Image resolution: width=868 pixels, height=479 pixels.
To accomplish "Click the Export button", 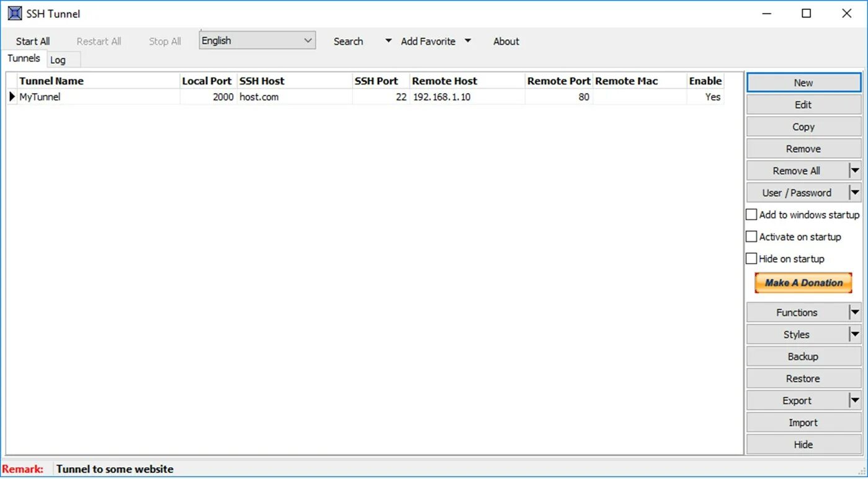I will 797,401.
